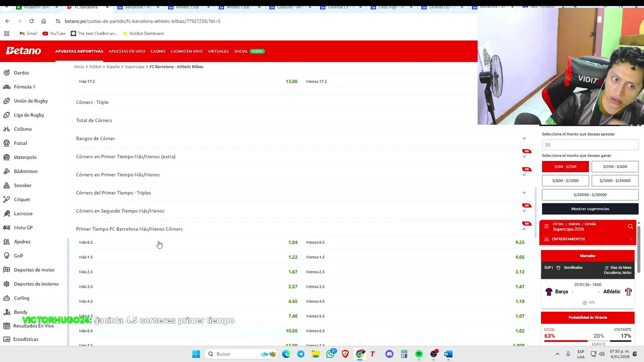
Task: Select S/3000 - S/20000 winnings range
Action: coord(615,180)
